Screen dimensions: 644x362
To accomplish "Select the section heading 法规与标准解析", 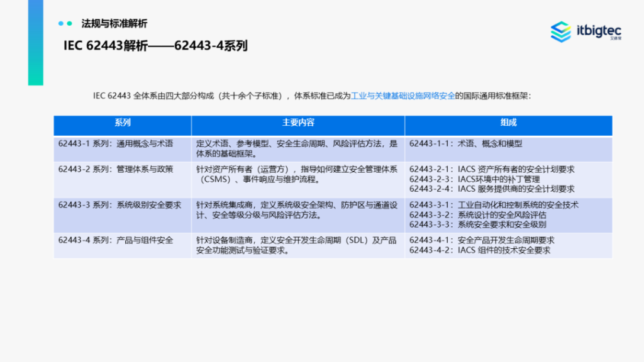I will pos(114,24).
